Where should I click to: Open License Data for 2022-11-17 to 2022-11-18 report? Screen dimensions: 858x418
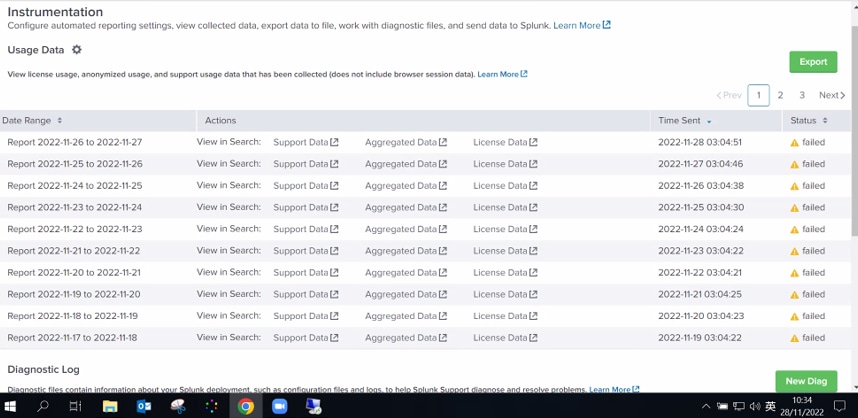pos(505,338)
